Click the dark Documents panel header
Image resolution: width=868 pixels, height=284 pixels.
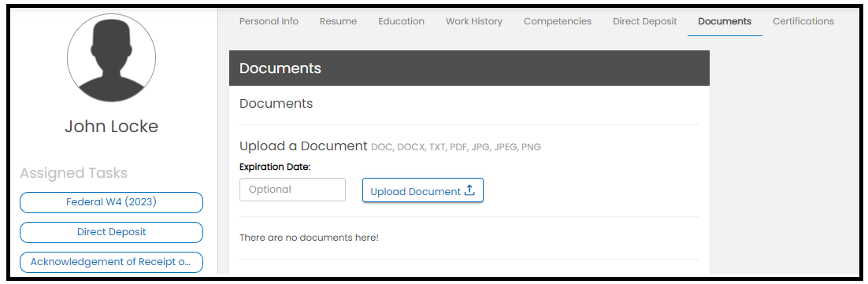(x=469, y=68)
